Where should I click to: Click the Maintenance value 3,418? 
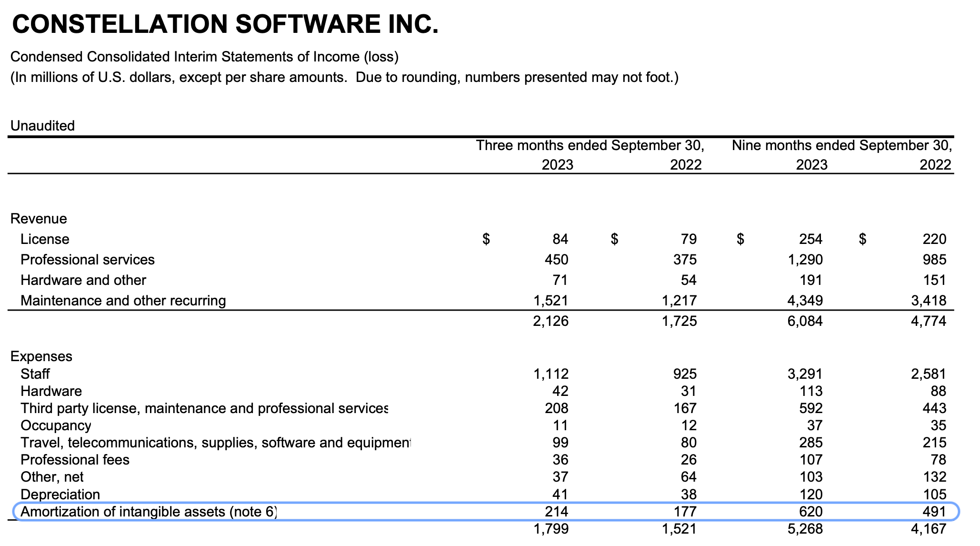tap(929, 301)
